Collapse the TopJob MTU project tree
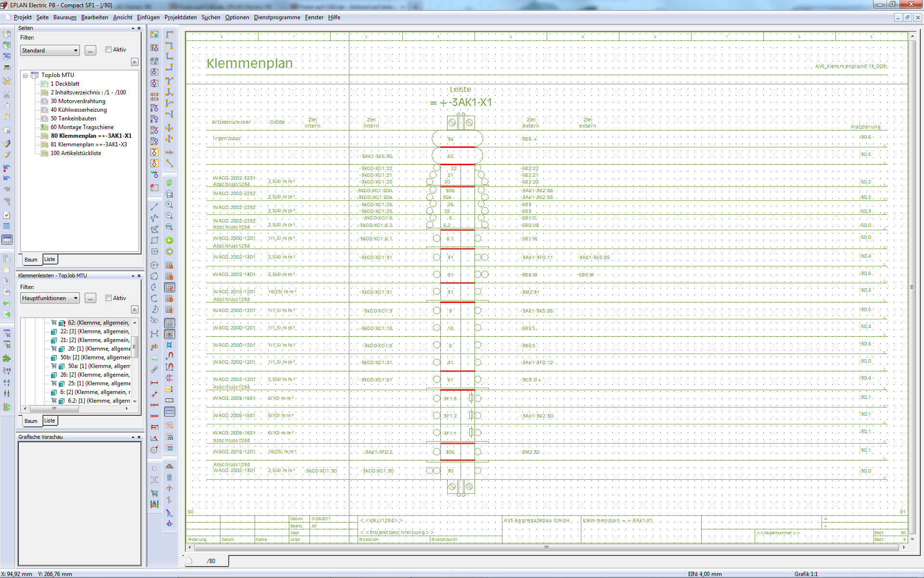 tap(26, 76)
